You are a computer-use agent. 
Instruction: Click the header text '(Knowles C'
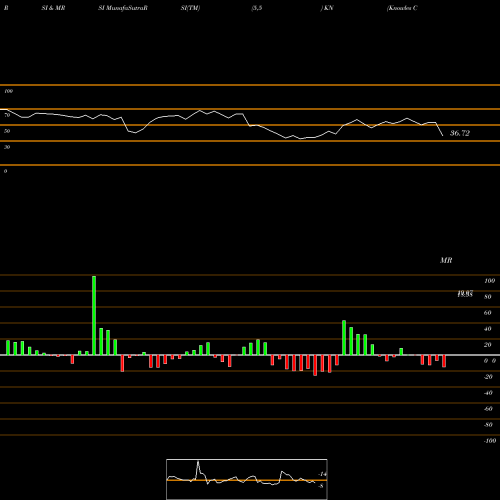pos(402,8)
